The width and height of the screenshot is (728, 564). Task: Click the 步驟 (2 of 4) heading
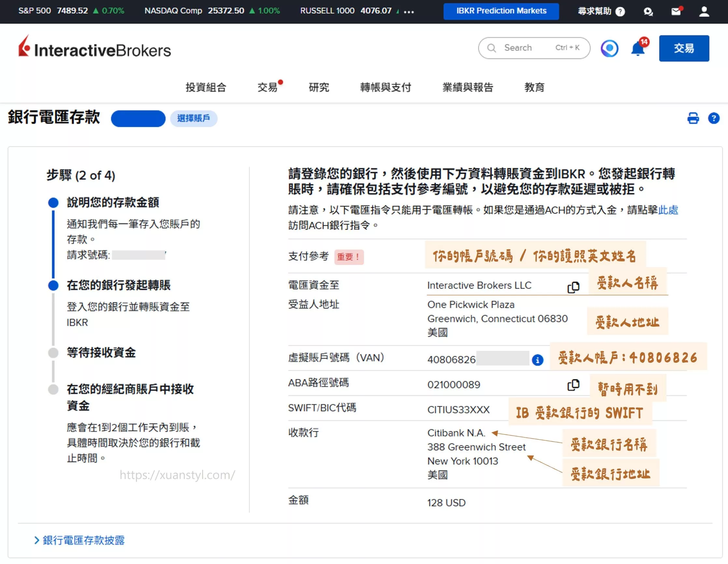pyautogui.click(x=81, y=175)
